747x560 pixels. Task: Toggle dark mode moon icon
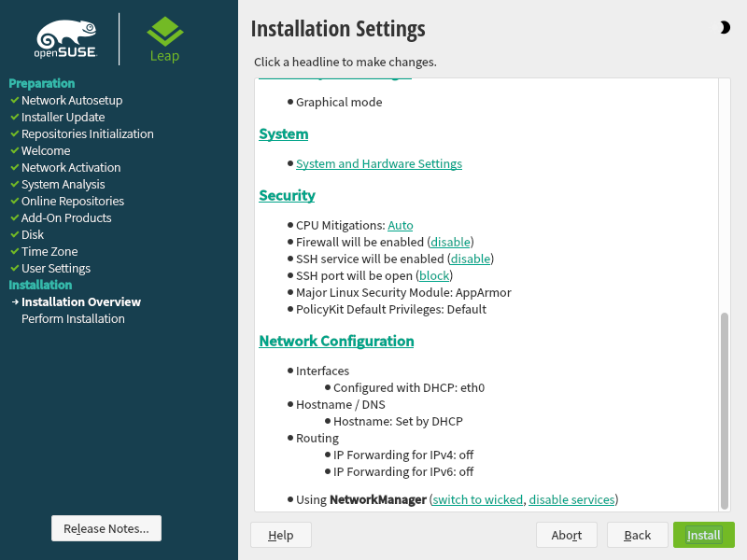pos(725,28)
